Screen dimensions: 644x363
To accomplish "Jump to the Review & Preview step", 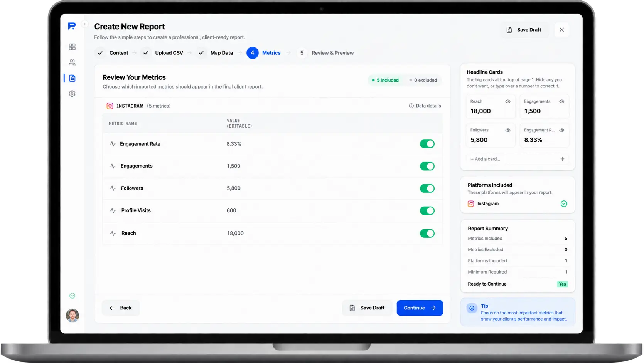I will (325, 53).
